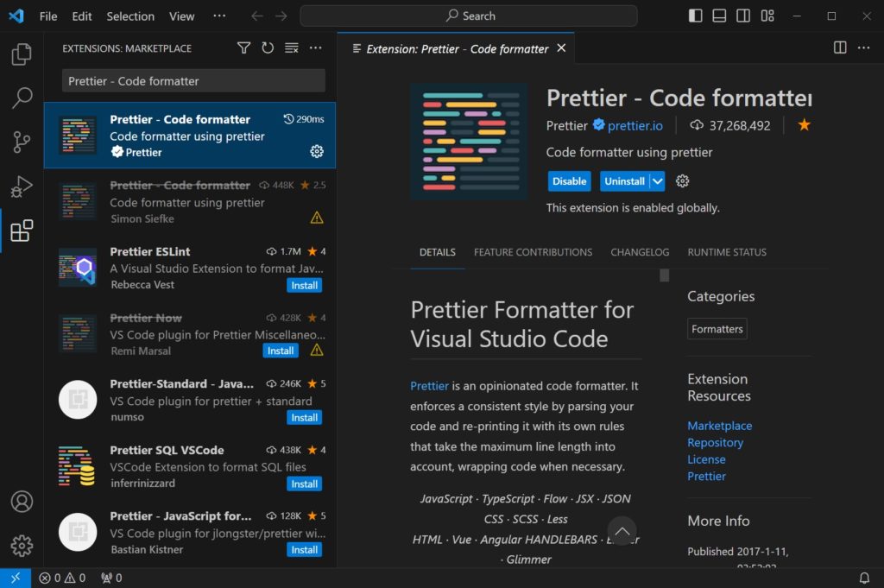Open the Manage gear in activity bar
Image resolution: width=884 pixels, height=588 pixels.
[x=22, y=545]
